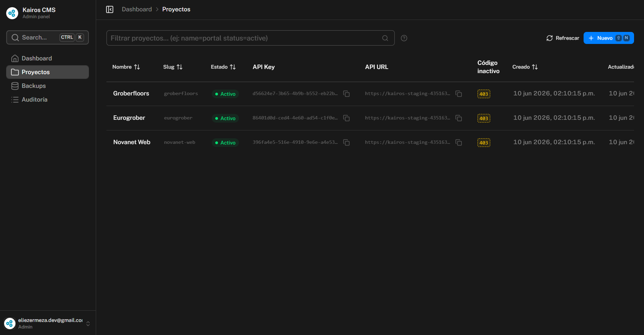644x335 pixels.
Task: Go to Backups in the sidebar
Action: point(47,86)
